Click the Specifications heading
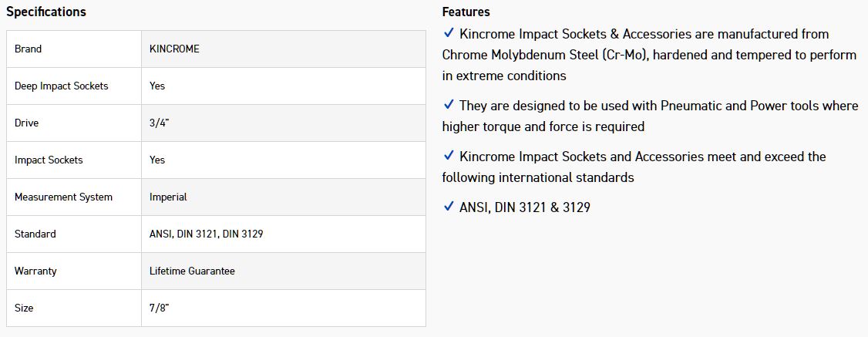 tap(46, 12)
